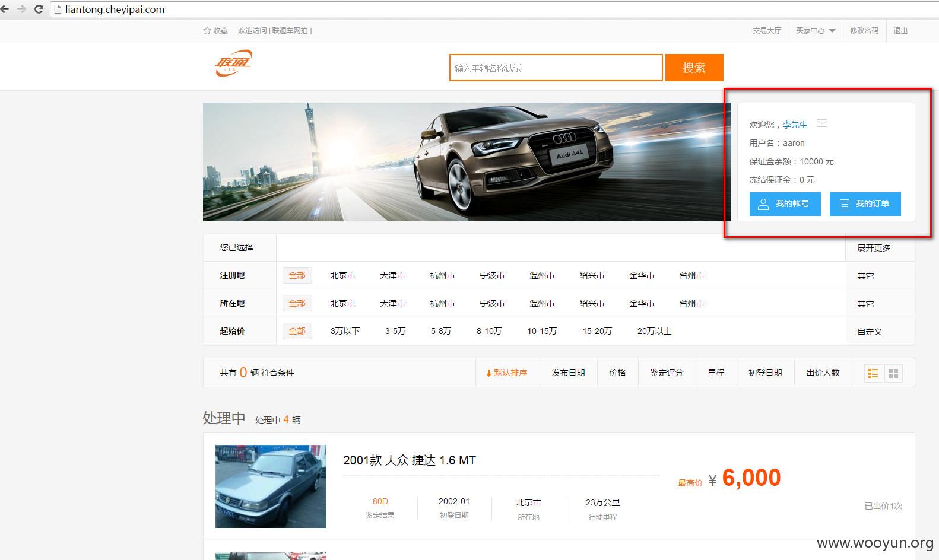Image resolution: width=939 pixels, height=560 pixels.
Task: Filter price by 10-15万
Action: 542,331
